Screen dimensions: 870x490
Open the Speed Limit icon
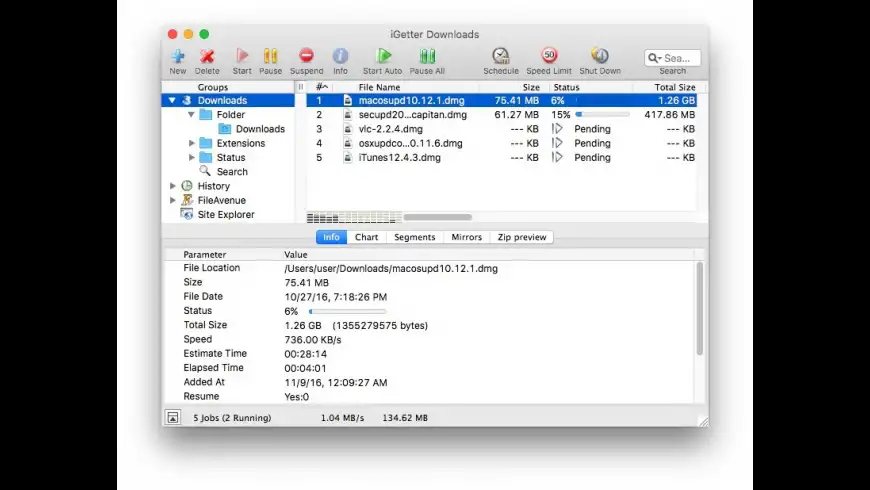[549, 56]
